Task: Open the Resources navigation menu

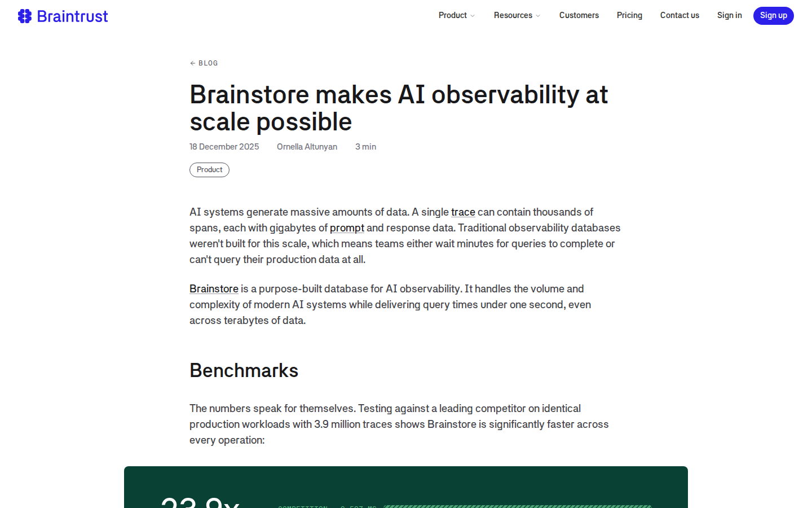Action: [517, 15]
